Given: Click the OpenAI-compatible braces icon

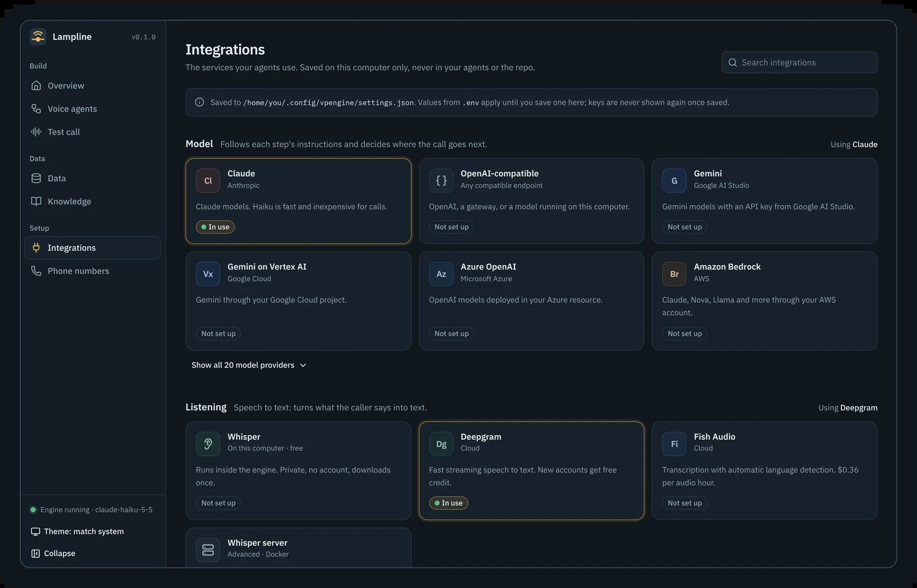Looking at the screenshot, I should click(x=441, y=180).
